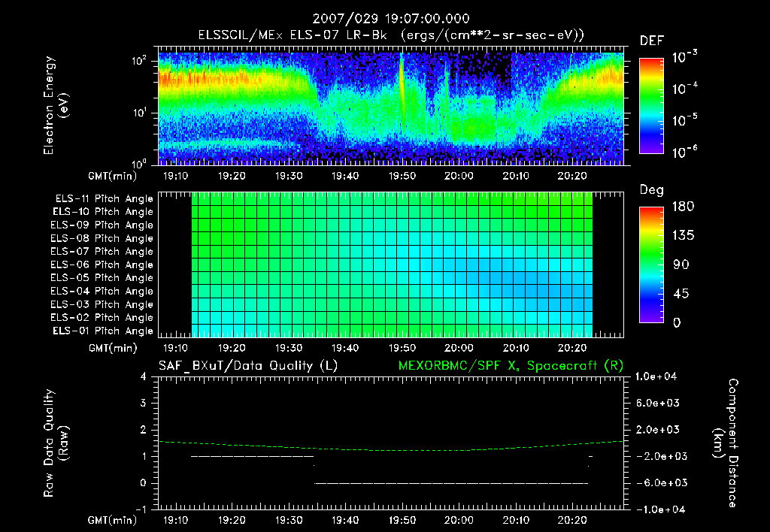The width and height of the screenshot is (770, 532).
Task: Click the 180 tick on the Deg scale
Action: coord(684,207)
